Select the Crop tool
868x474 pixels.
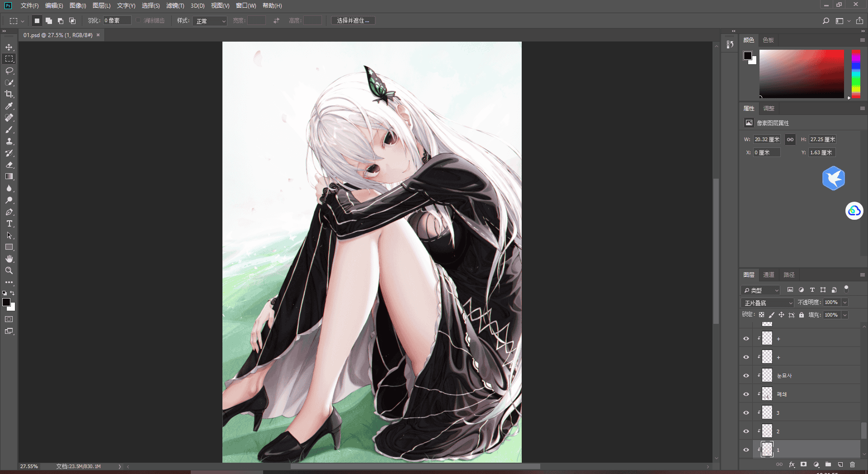[9, 94]
